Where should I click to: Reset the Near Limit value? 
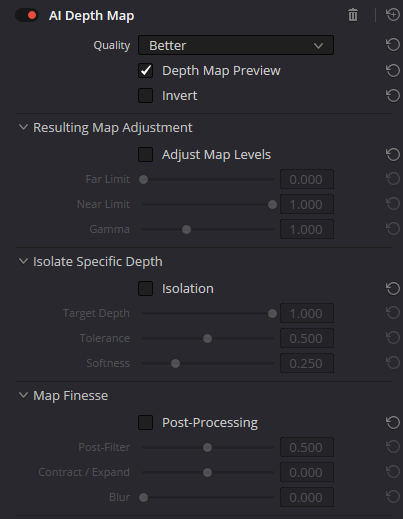click(x=393, y=204)
